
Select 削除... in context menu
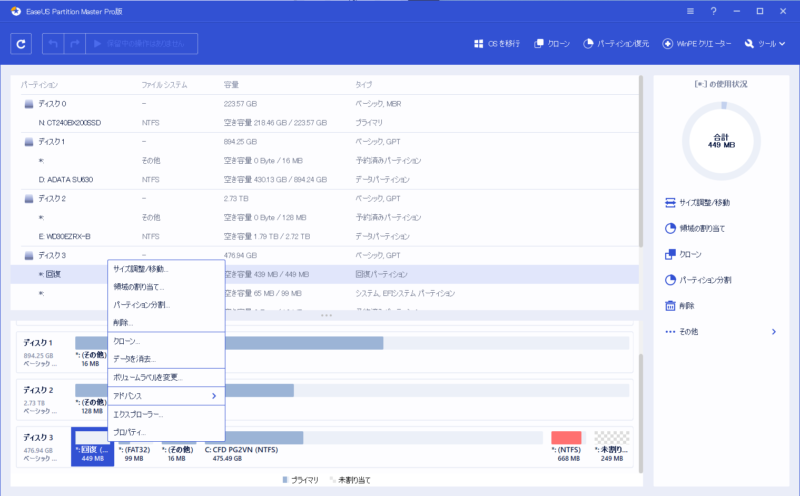(x=166, y=323)
